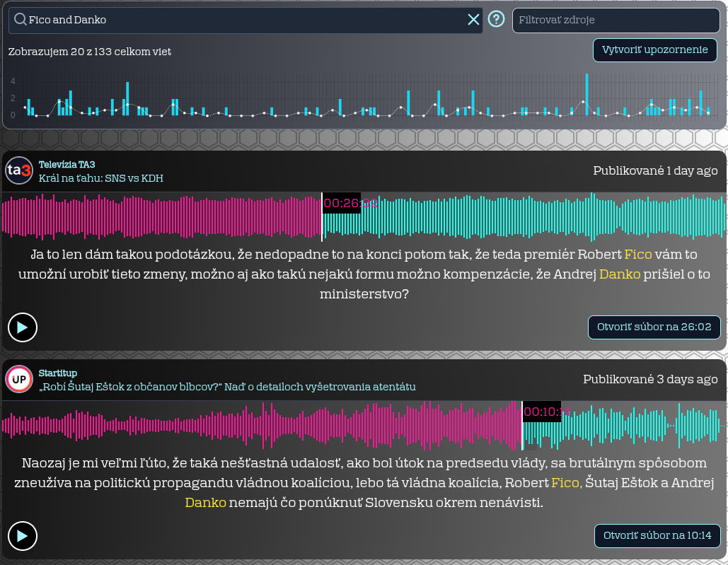
Task: Open the Robí Šutaj Eštok episode title
Action: click(x=227, y=387)
